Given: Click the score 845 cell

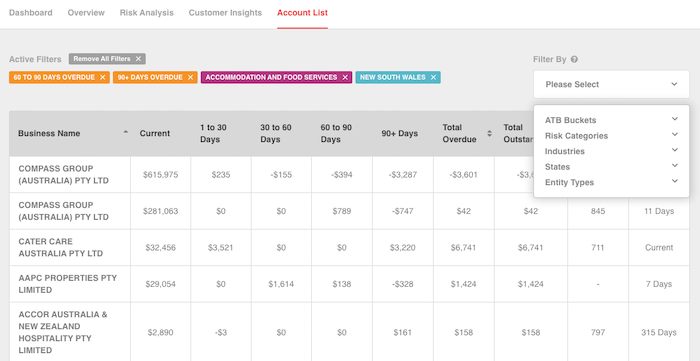Looking at the screenshot, I should (x=598, y=212).
